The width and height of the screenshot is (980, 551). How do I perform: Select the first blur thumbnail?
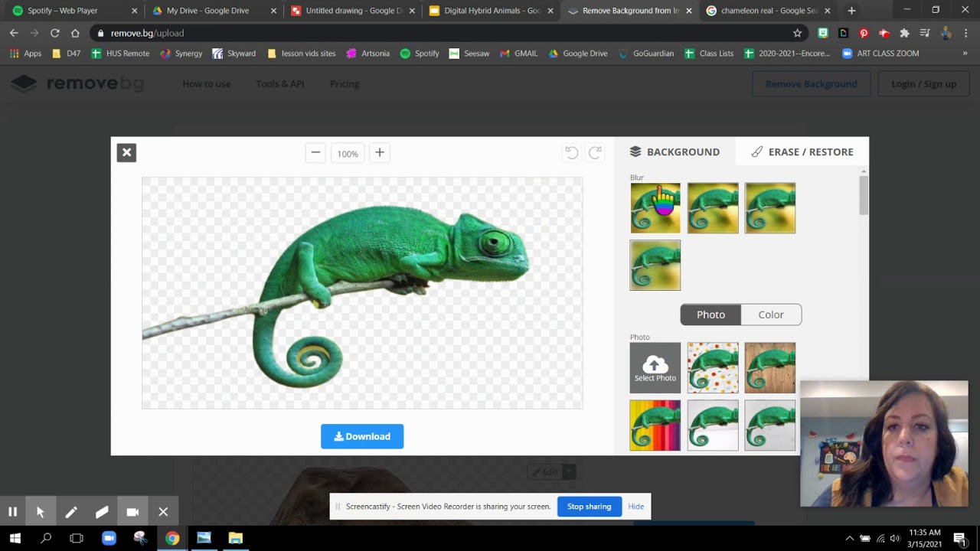pos(655,208)
